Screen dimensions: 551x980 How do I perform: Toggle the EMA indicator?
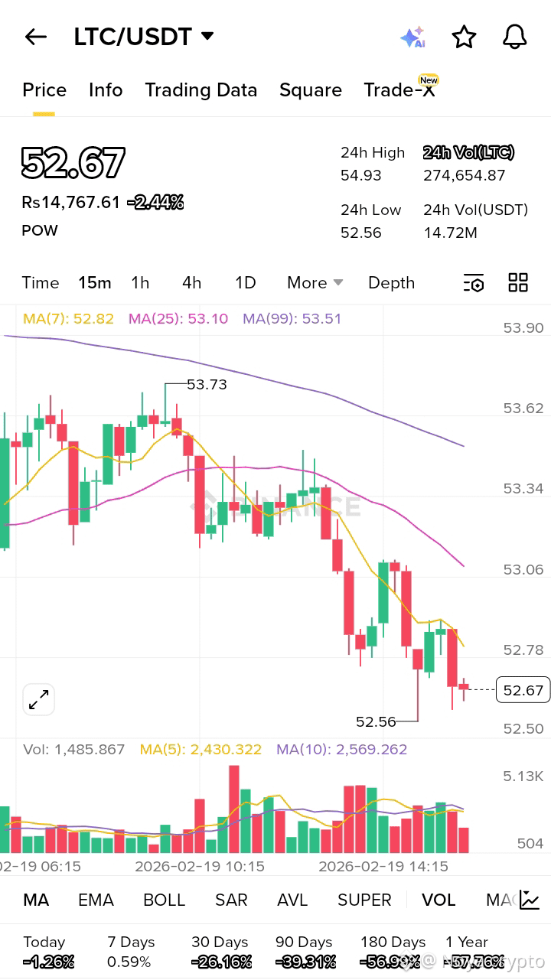96,900
